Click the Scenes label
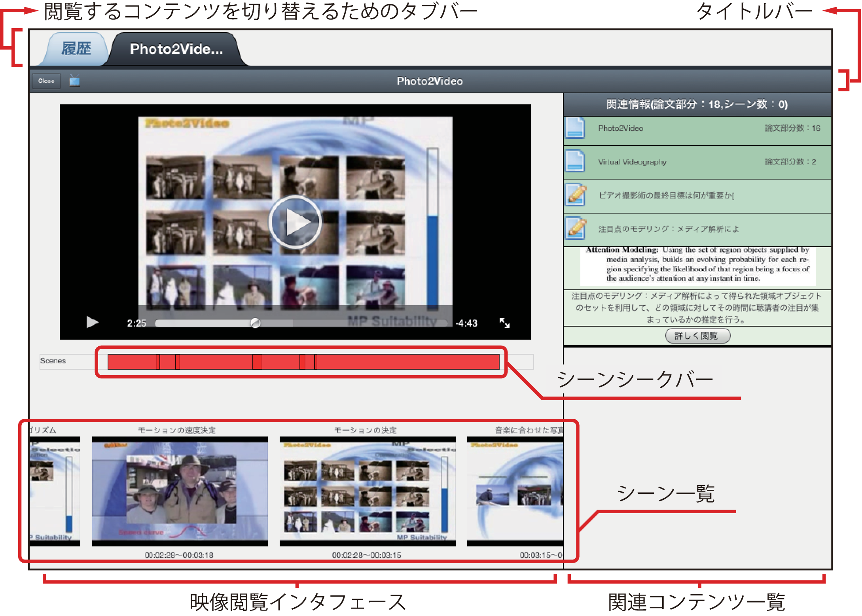The image size is (862, 616). pos(53,361)
